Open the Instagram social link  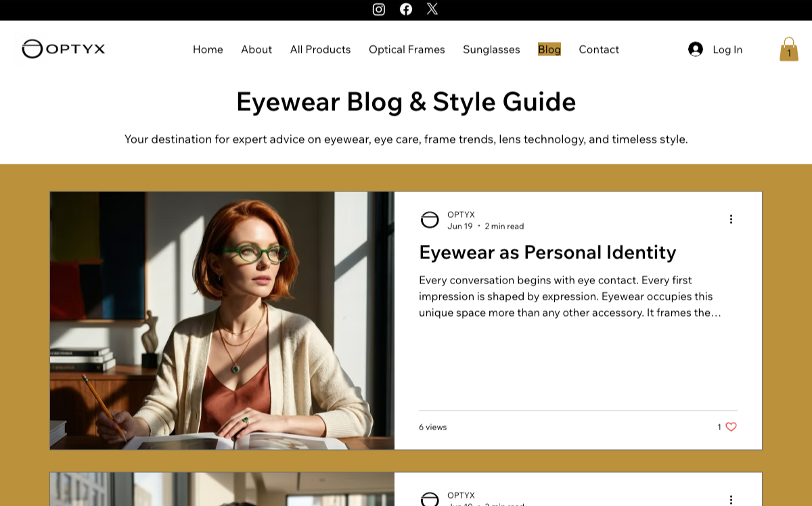379,9
